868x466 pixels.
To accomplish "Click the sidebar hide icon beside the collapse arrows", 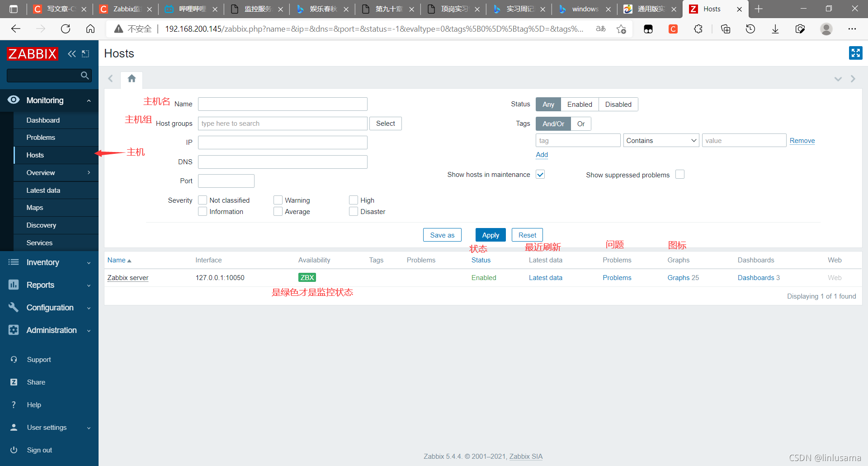I will [x=85, y=54].
